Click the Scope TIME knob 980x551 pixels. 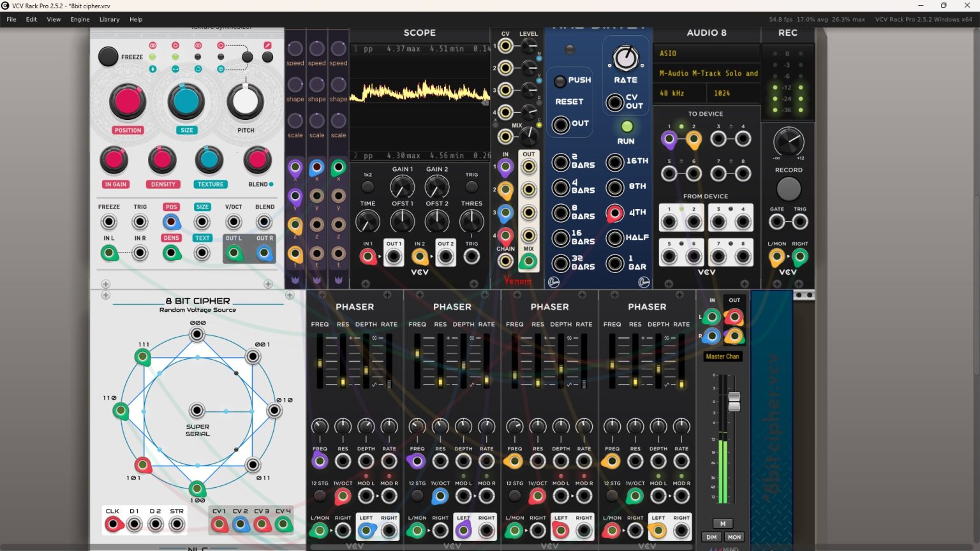(x=367, y=221)
